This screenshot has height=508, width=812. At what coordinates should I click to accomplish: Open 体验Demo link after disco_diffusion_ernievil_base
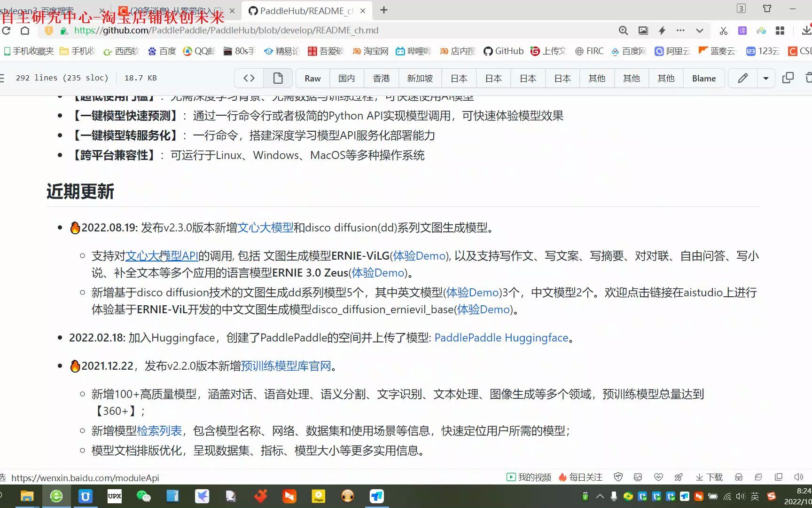click(484, 310)
